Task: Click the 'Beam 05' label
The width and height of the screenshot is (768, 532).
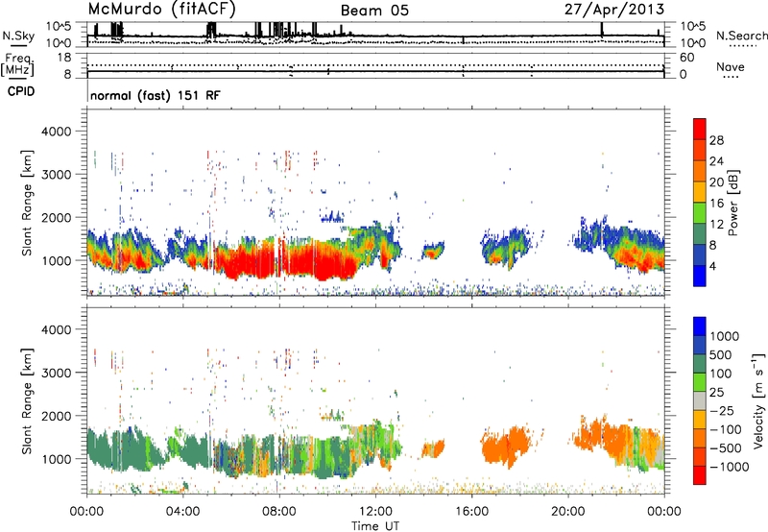Action: click(374, 11)
